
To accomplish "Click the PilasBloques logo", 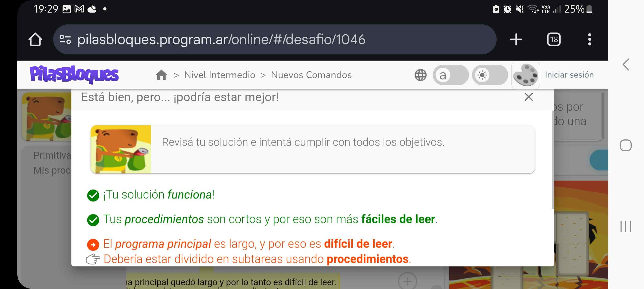I will [74, 74].
